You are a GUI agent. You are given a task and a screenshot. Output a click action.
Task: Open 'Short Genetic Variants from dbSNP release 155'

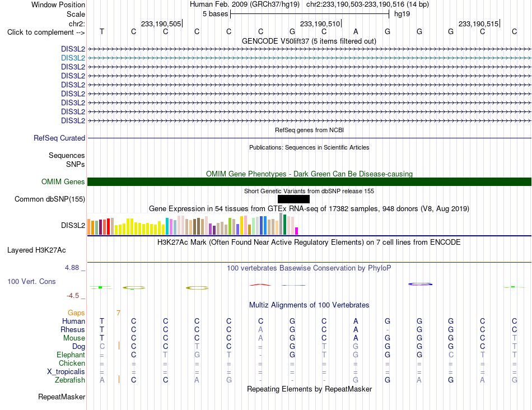coord(309,191)
